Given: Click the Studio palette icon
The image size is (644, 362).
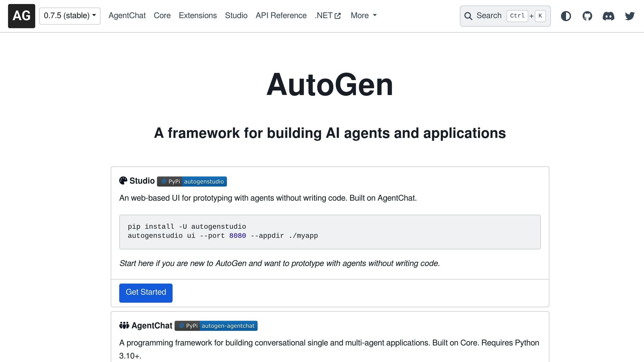Looking at the screenshot, I should [123, 181].
